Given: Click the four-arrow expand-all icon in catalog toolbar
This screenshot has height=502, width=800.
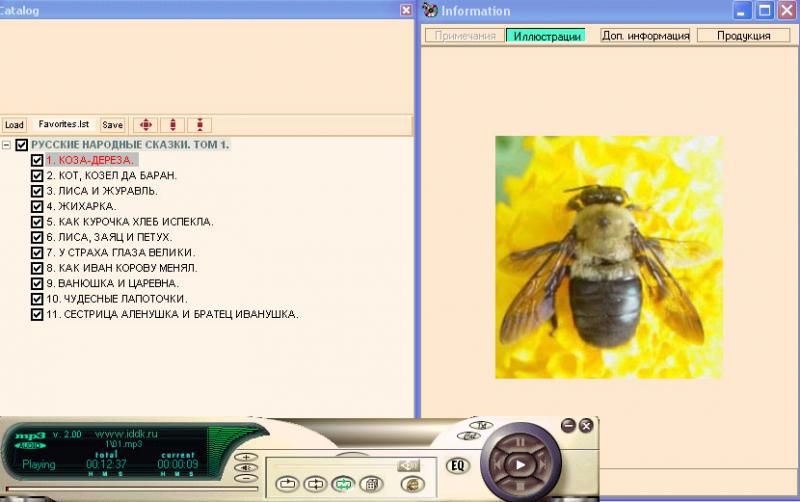Looking at the screenshot, I should point(146,125).
